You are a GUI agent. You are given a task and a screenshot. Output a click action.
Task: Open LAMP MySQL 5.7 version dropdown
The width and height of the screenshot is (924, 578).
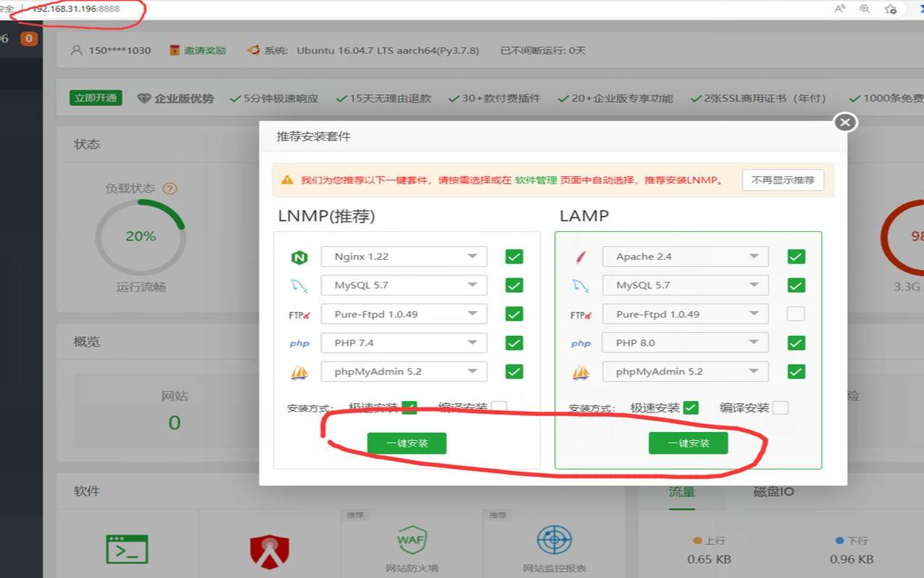686,285
